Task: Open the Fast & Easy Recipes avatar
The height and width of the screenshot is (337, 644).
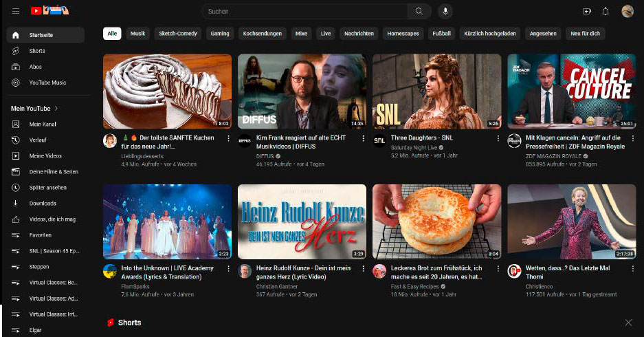Action: (379, 271)
